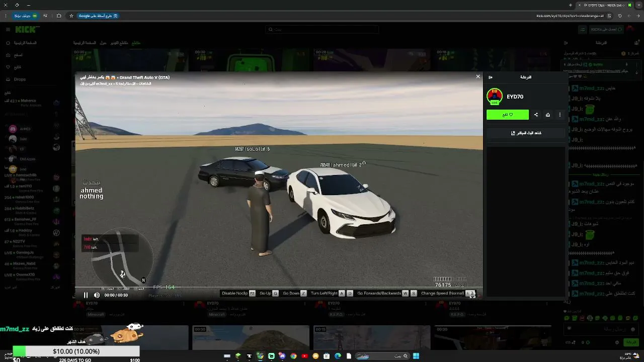
Task: Mute the clip audio
Action: (97, 295)
